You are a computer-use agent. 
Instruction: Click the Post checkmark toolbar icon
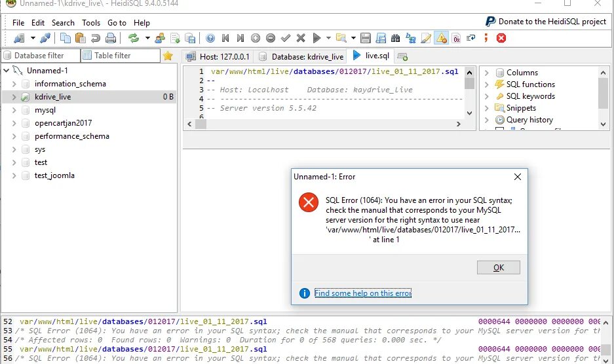pos(286,38)
